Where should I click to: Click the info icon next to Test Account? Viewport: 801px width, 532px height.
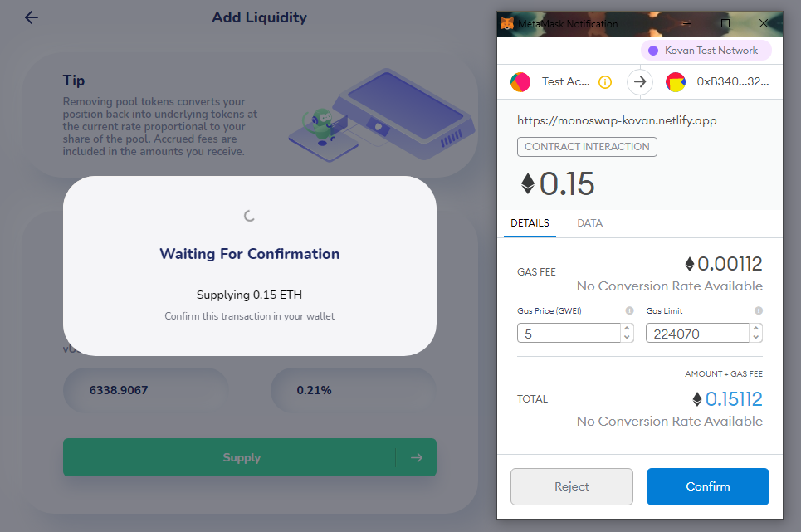tap(605, 82)
